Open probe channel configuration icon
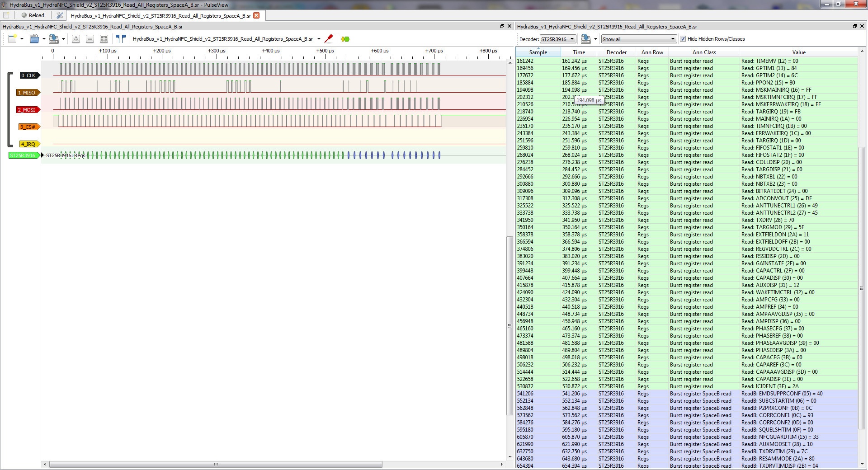Viewport: 868px width, 470px height. (329, 39)
